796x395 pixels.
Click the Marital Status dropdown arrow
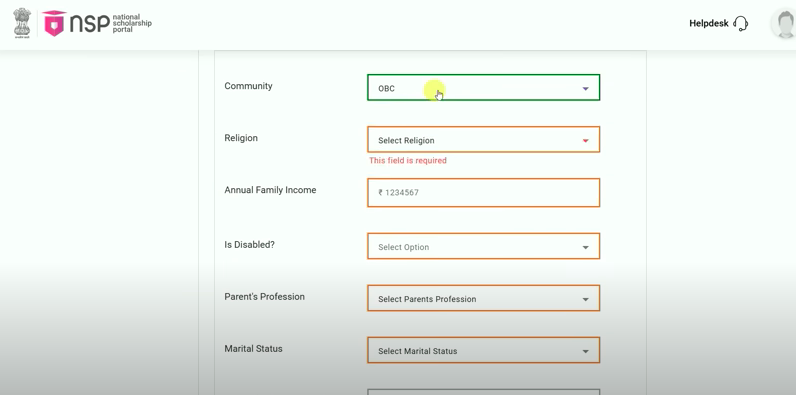point(585,351)
